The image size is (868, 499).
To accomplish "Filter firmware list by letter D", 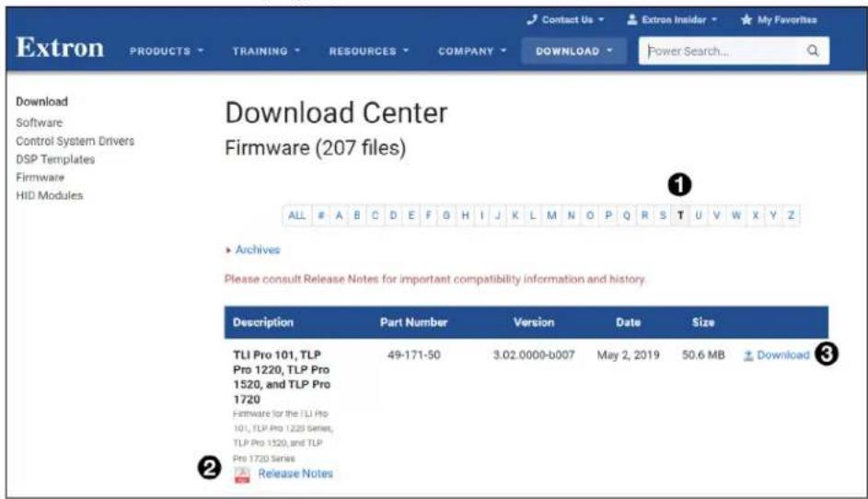I will pyautogui.click(x=393, y=215).
